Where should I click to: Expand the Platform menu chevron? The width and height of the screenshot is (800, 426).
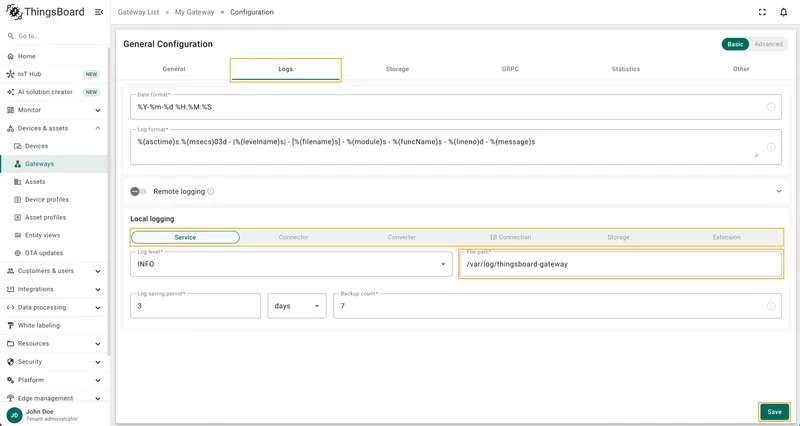tap(98, 380)
